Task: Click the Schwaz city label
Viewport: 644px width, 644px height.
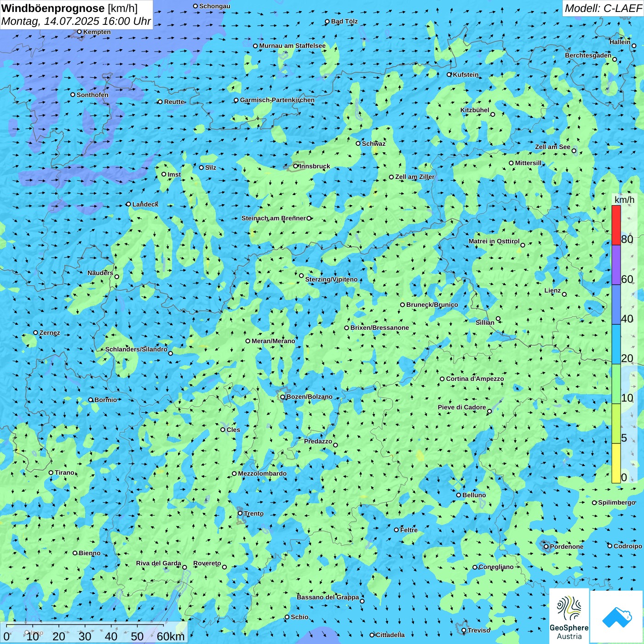Action: tap(374, 144)
